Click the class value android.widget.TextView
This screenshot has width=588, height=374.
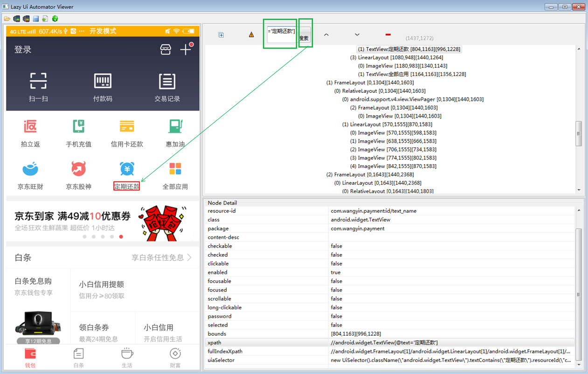point(360,220)
